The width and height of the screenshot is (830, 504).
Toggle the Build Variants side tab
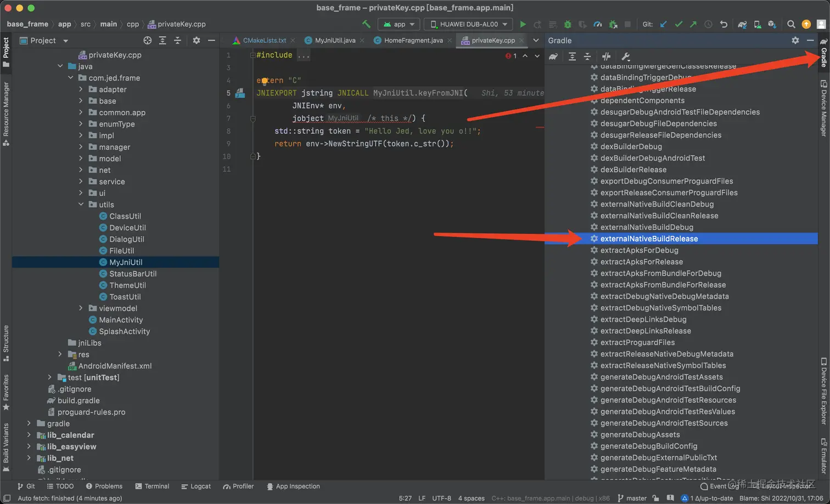click(x=6, y=446)
